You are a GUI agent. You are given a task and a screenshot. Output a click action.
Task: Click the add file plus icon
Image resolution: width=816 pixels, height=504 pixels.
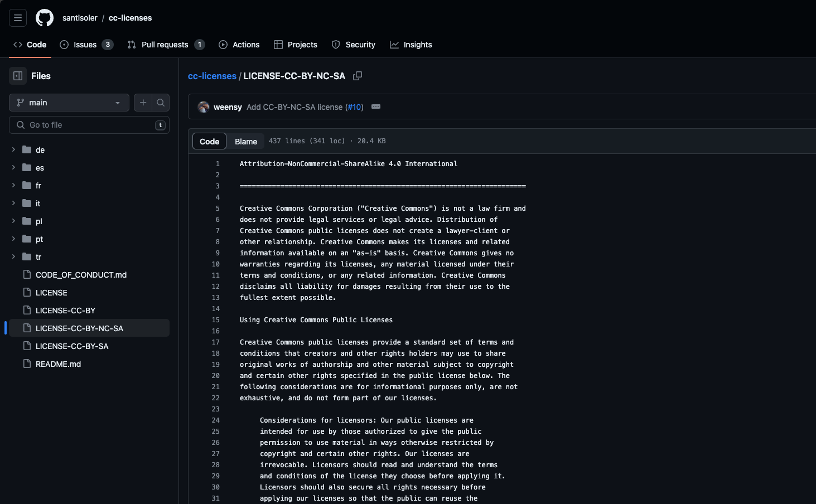tap(143, 103)
